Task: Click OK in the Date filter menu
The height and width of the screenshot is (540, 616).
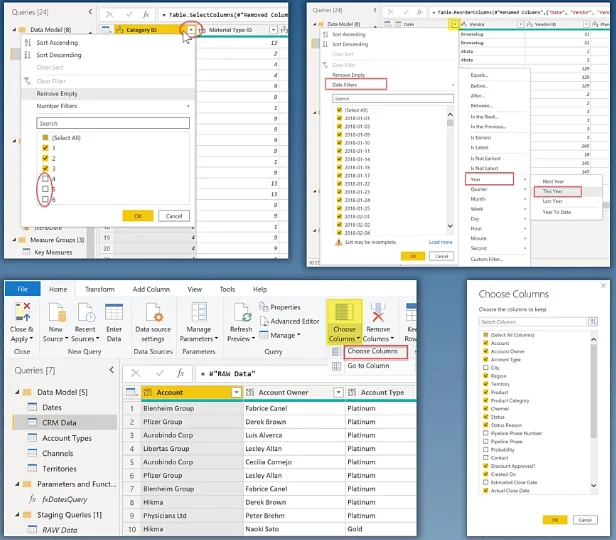Action: point(413,256)
